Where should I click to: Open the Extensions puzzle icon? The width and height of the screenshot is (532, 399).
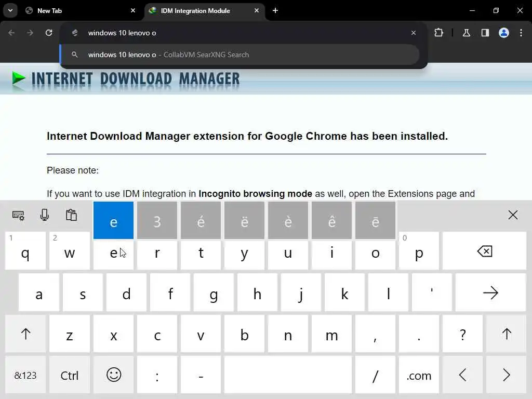click(438, 33)
